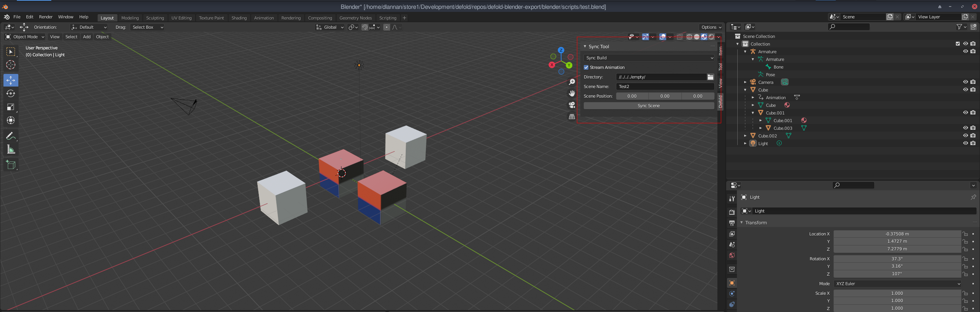This screenshot has height=312, width=980.
Task: Open the Sync Build dropdown
Action: 649,58
